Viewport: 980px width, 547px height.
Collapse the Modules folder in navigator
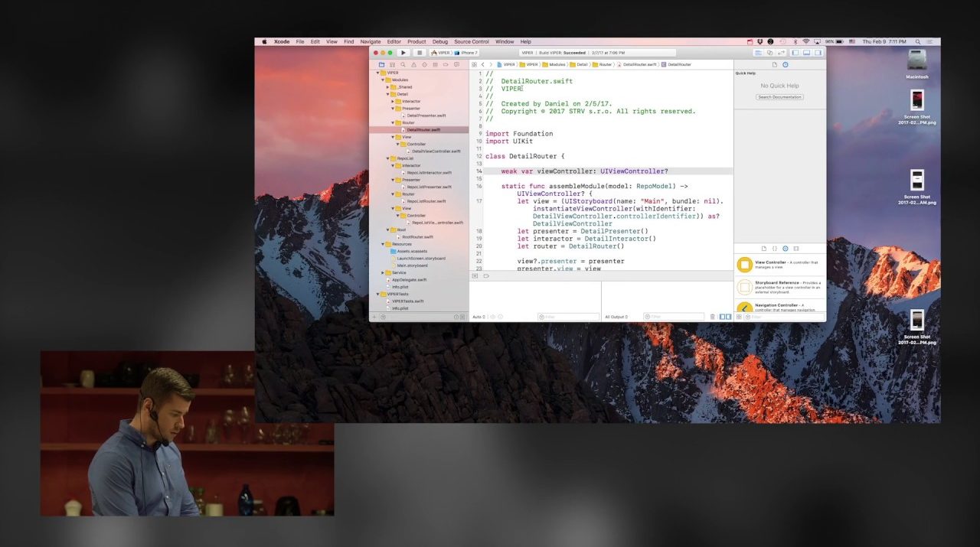tap(383, 80)
